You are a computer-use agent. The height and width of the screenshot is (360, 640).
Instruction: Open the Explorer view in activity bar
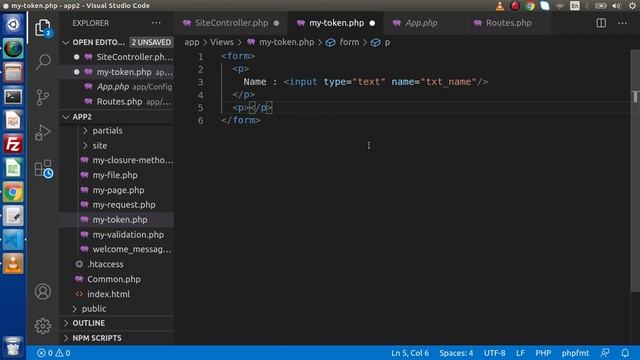(43, 28)
